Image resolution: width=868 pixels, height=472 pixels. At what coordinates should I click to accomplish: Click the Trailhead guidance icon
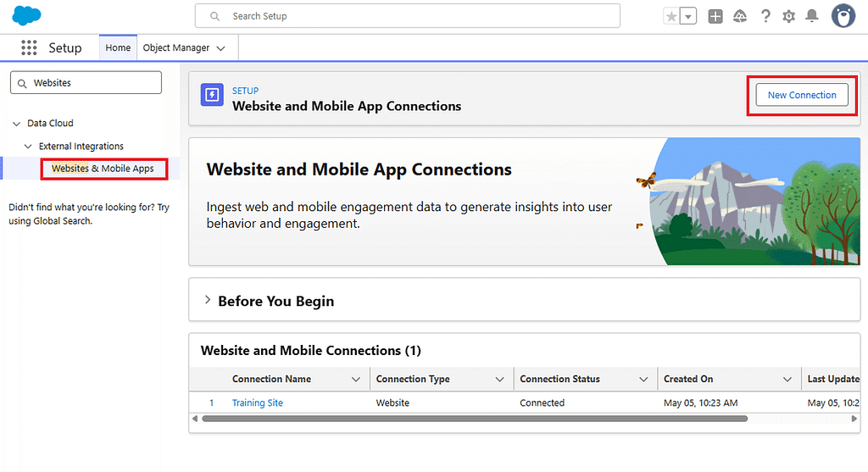click(739, 17)
